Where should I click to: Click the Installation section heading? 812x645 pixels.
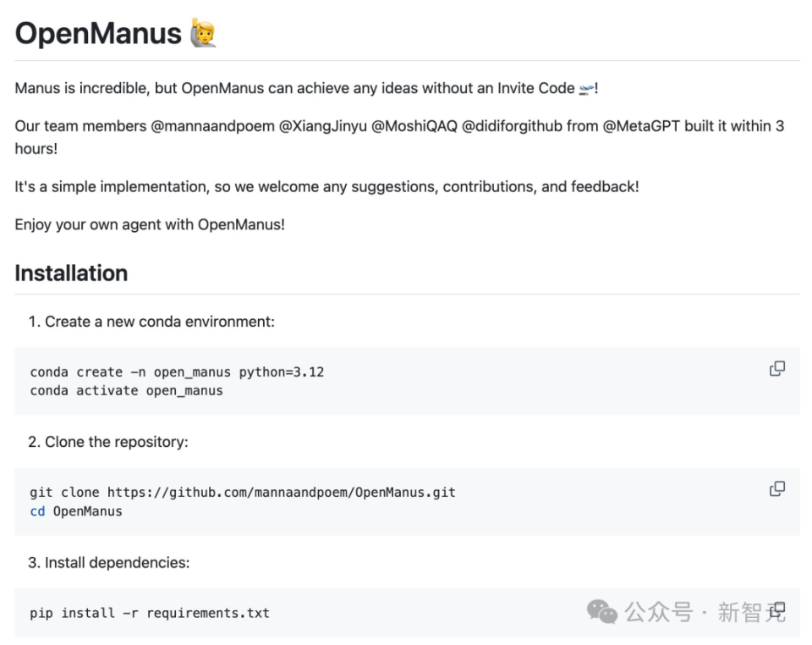tap(71, 273)
